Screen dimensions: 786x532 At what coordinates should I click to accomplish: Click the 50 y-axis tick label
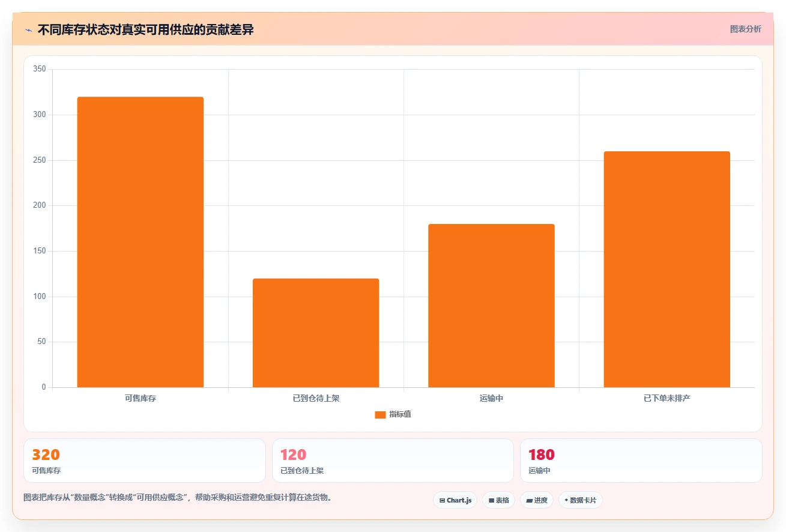[x=41, y=342]
